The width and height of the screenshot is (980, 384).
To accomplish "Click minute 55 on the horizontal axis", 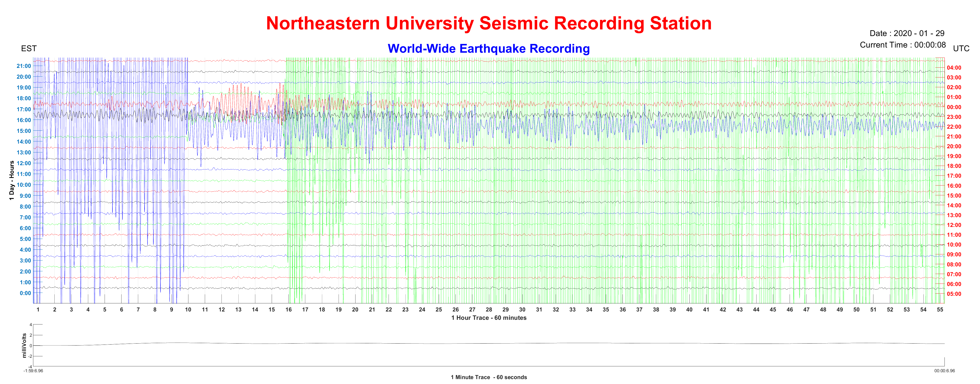I will pyautogui.click(x=940, y=310).
